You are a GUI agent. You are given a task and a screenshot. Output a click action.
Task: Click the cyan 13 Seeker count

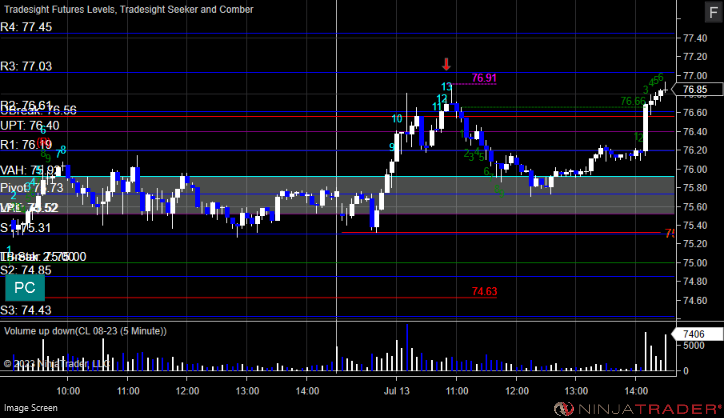tap(446, 86)
